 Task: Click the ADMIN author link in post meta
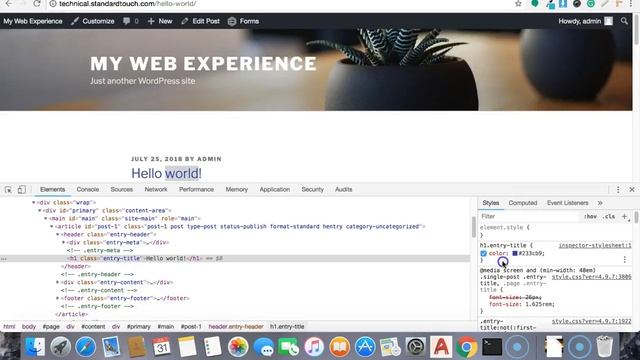[209, 159]
